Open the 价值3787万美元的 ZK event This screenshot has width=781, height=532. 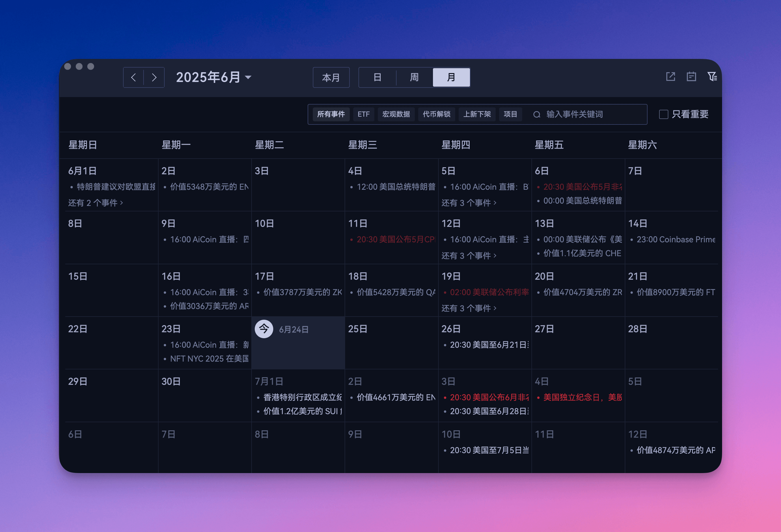click(299, 292)
